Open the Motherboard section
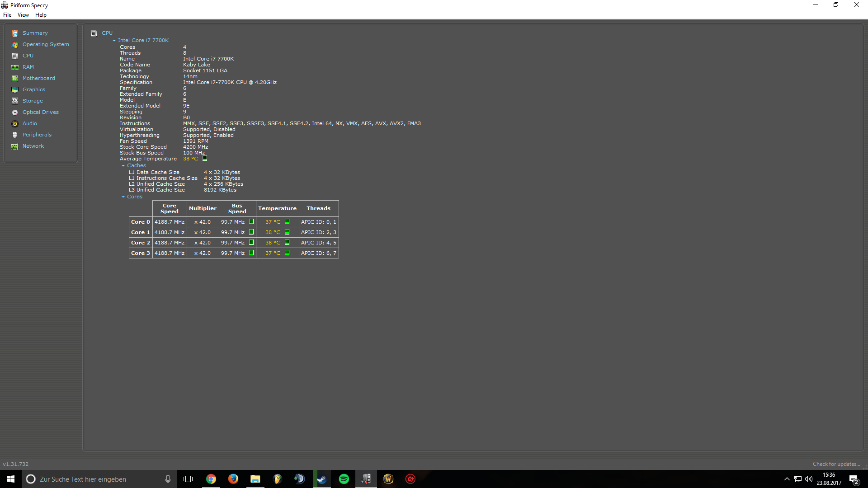Viewport: 868px width, 488px height. click(x=39, y=78)
